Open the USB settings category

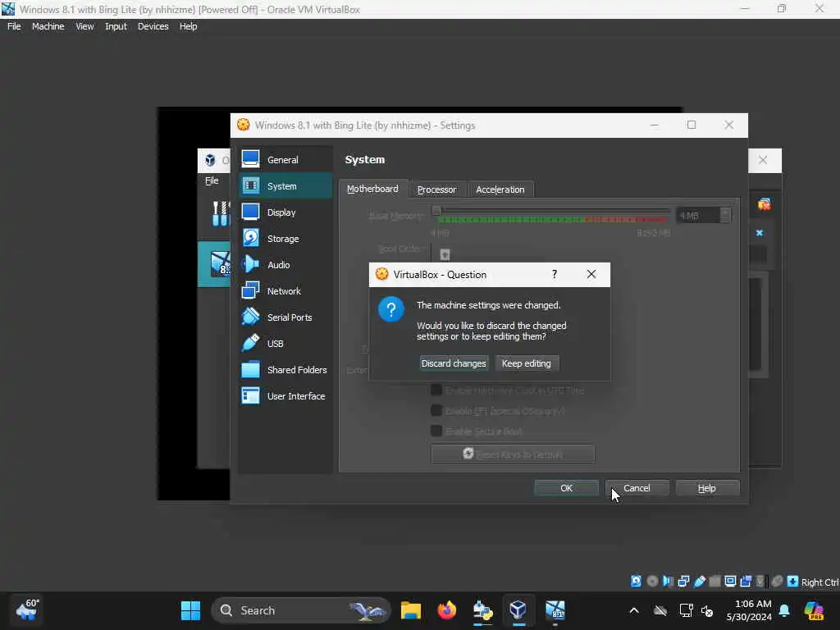click(x=285, y=344)
